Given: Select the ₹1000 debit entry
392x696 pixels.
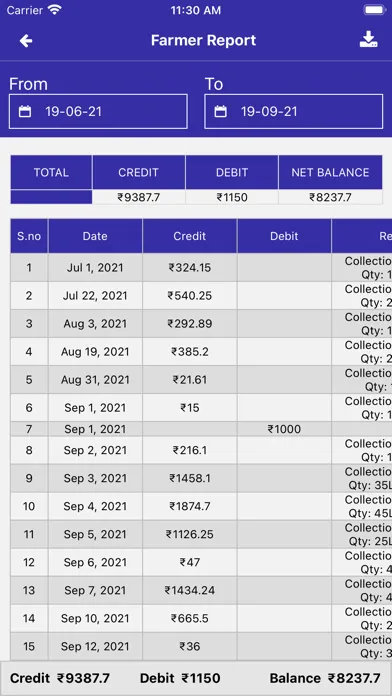Looking at the screenshot, I should [x=284, y=429].
